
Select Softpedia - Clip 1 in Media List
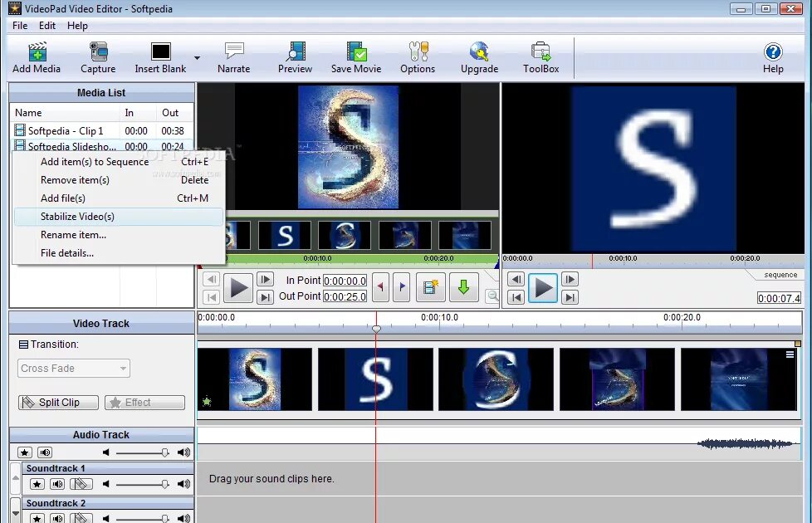(x=101, y=130)
